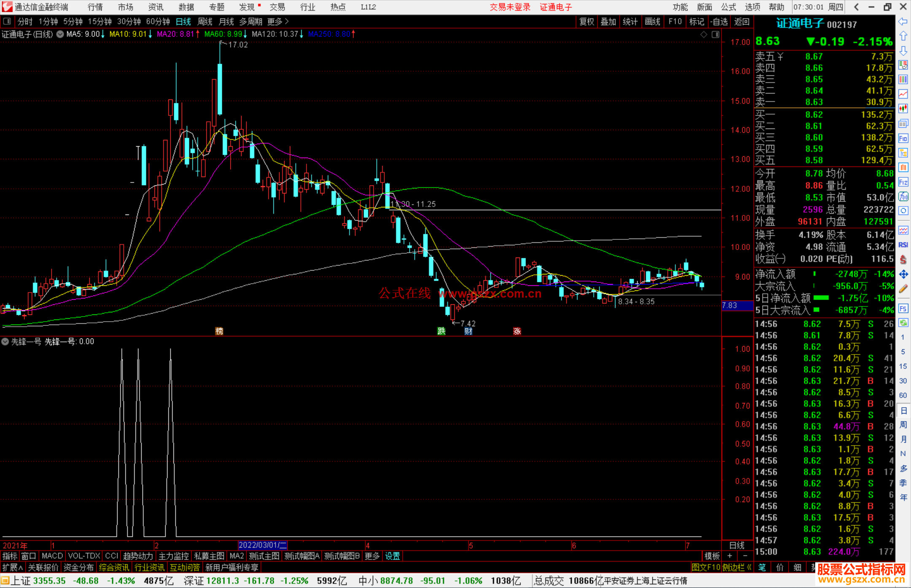The width and height of the screenshot is (911, 588).
Task: Open the 更多 indicators list in bottom tabs
Action: tap(372, 556)
